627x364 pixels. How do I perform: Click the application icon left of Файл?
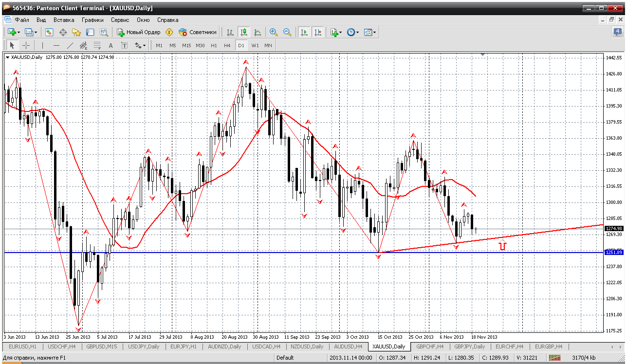pyautogui.click(x=8, y=20)
